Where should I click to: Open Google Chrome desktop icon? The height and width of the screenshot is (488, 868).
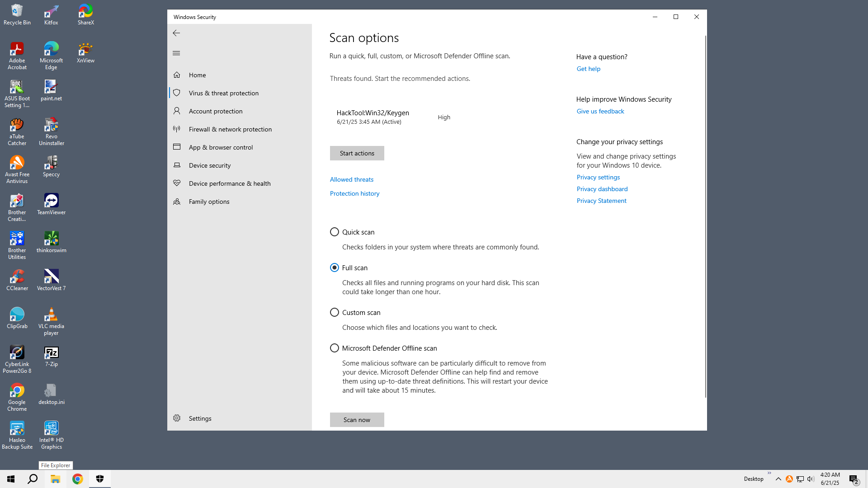[x=17, y=398]
